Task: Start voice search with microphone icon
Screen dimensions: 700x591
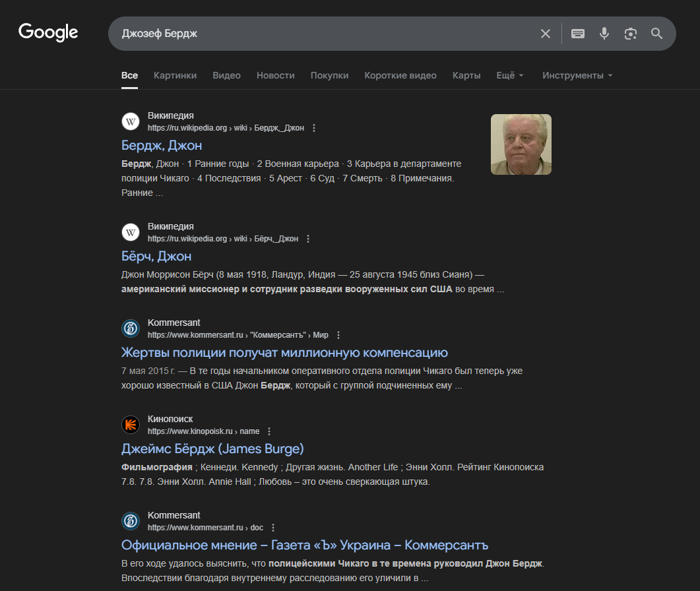Action: click(x=604, y=34)
